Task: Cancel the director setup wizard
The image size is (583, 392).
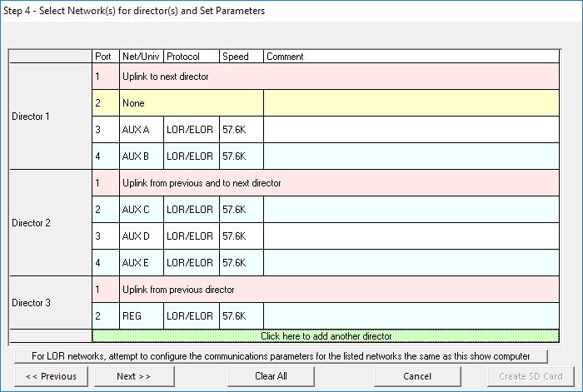Action: coord(416,376)
